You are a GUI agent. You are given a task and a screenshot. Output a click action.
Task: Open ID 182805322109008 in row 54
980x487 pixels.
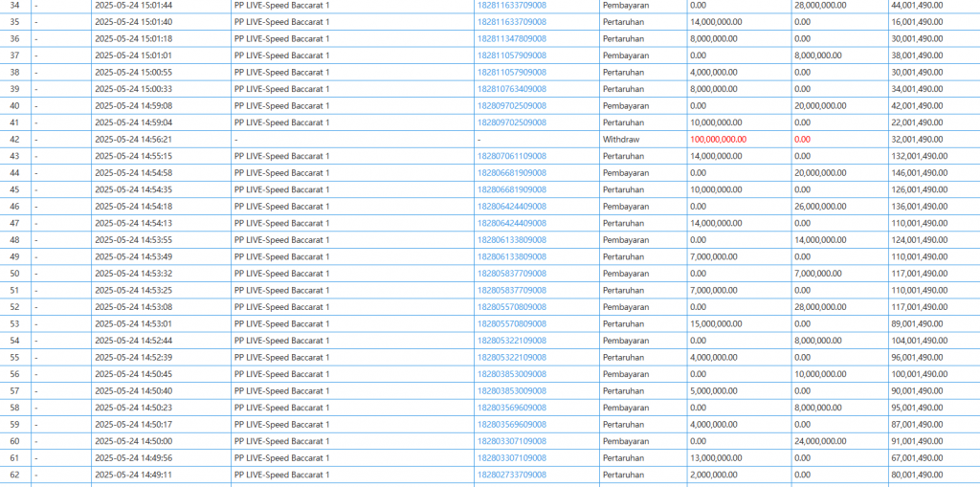pos(512,341)
